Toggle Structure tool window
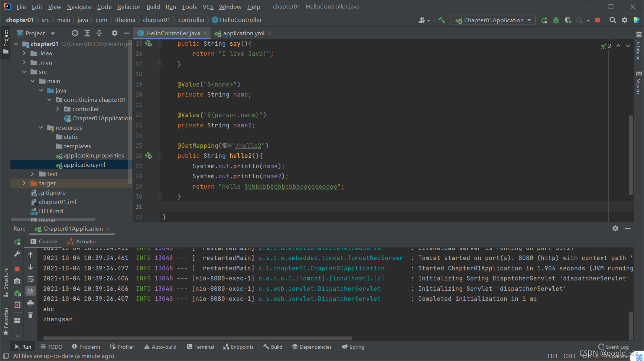 point(6,282)
